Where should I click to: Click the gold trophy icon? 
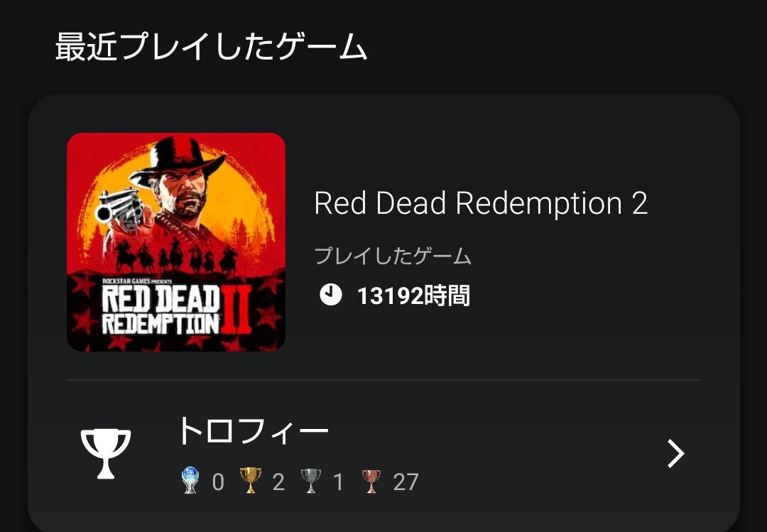click(x=251, y=481)
